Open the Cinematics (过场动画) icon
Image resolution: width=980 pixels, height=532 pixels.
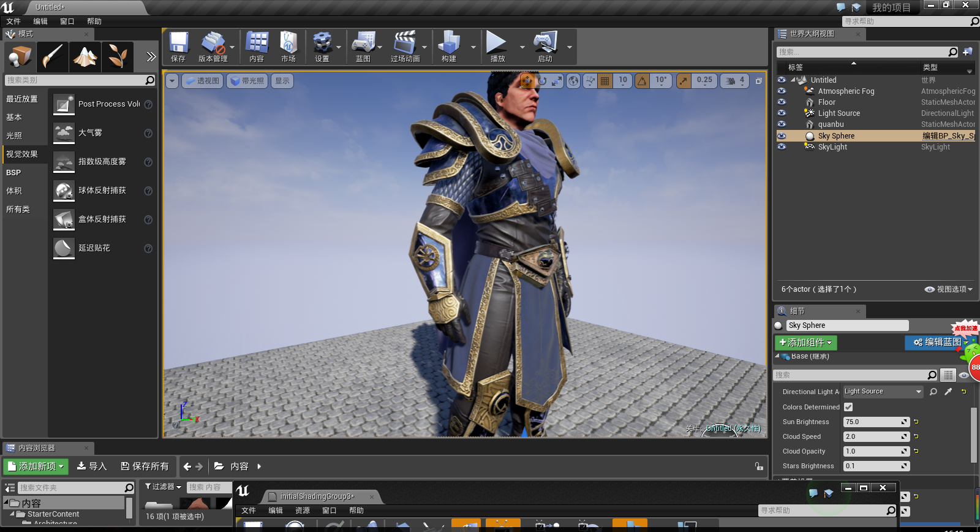pyautogui.click(x=405, y=47)
